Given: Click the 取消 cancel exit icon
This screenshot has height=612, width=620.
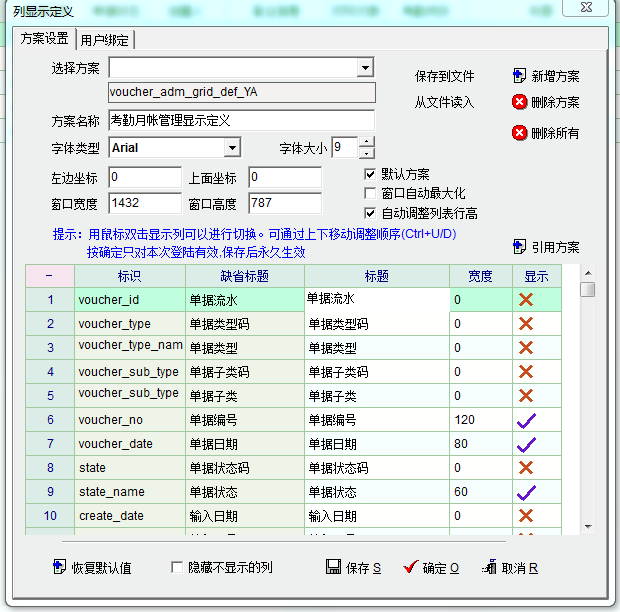Looking at the screenshot, I should 489,567.
